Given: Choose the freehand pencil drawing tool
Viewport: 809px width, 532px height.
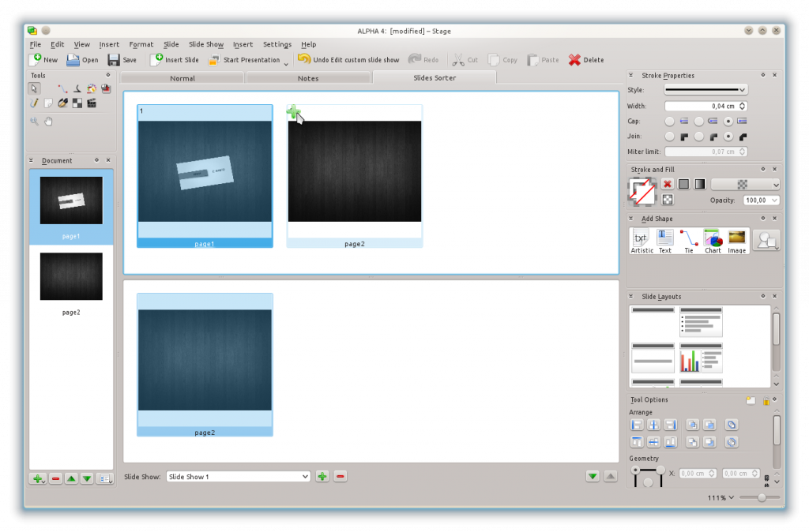Looking at the screenshot, I should point(35,103).
